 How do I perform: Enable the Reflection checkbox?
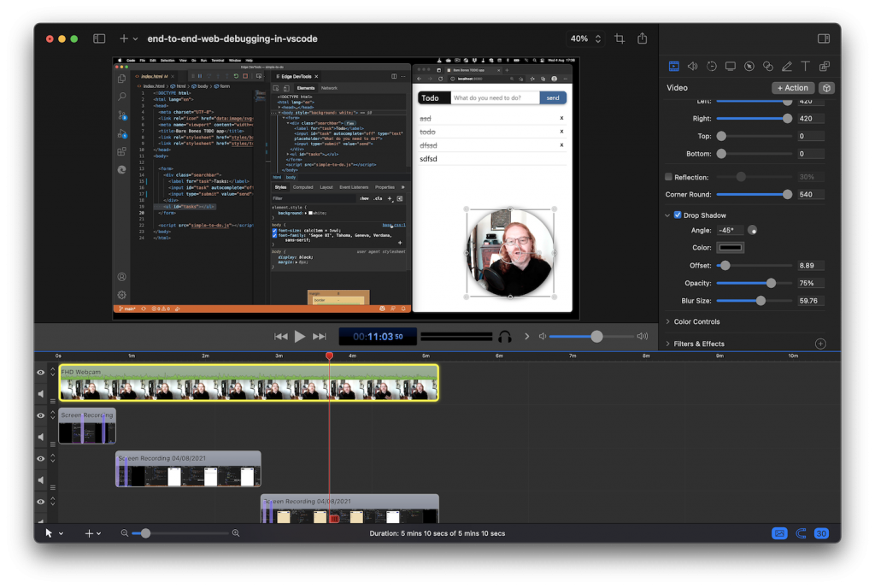(x=668, y=177)
